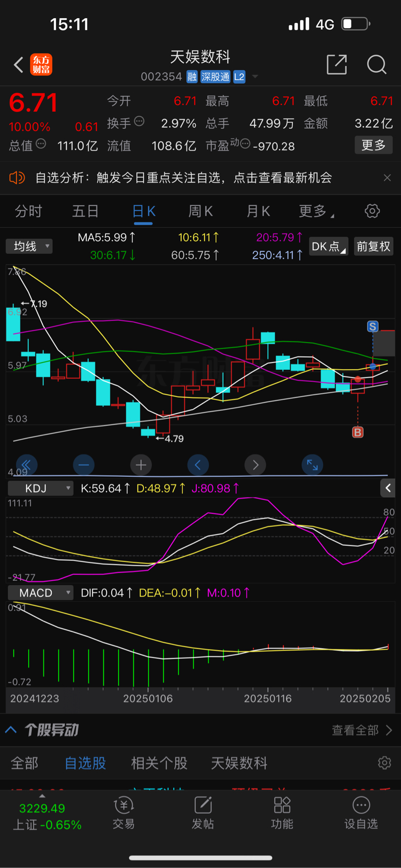
Task: Expand the 更多 chart periods dropdown
Action: (x=316, y=211)
